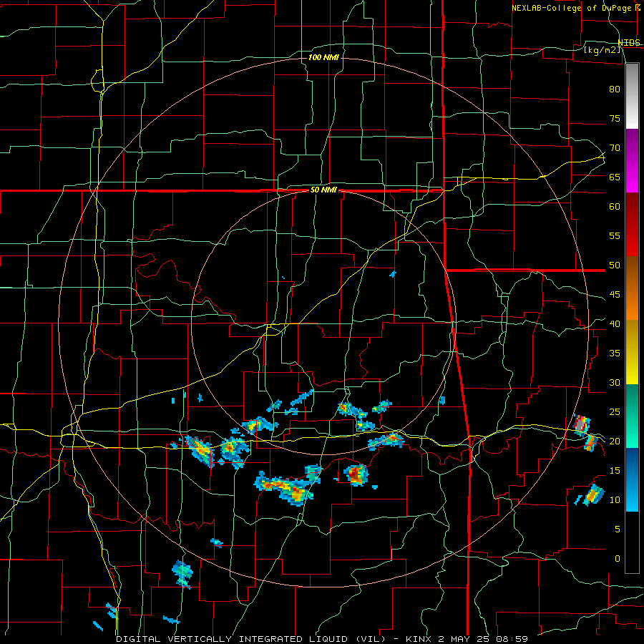The image size is (644, 644).
Task: Click the scale value 35
Action: tap(615, 353)
